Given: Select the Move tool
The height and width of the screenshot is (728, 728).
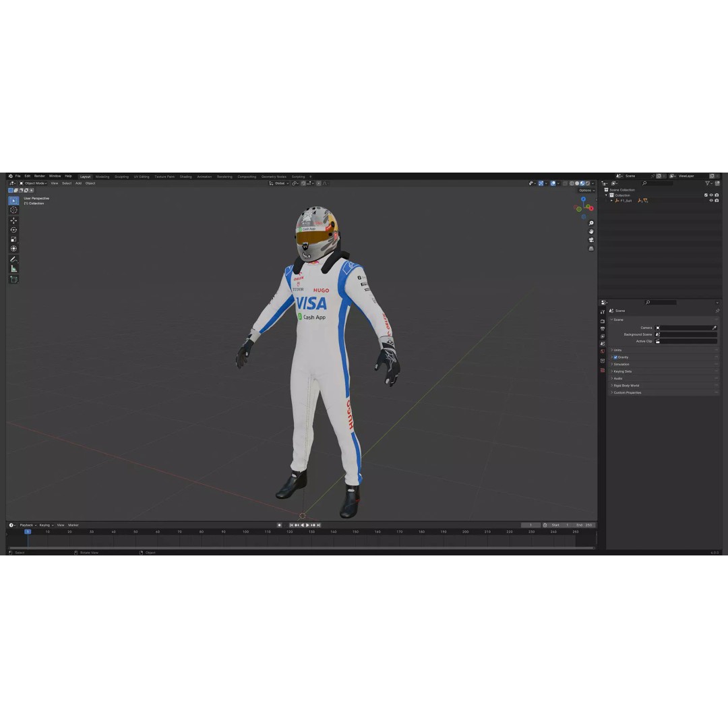Looking at the screenshot, I should [x=13, y=220].
